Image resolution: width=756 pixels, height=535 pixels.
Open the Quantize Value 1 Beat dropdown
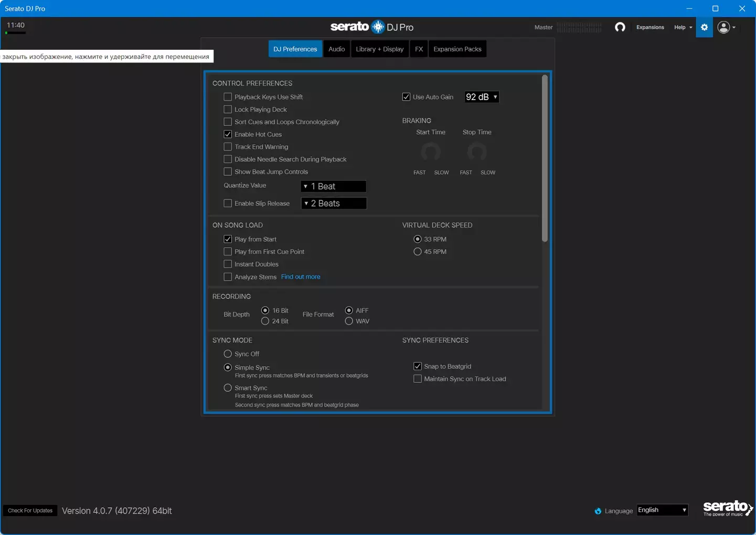tap(333, 187)
